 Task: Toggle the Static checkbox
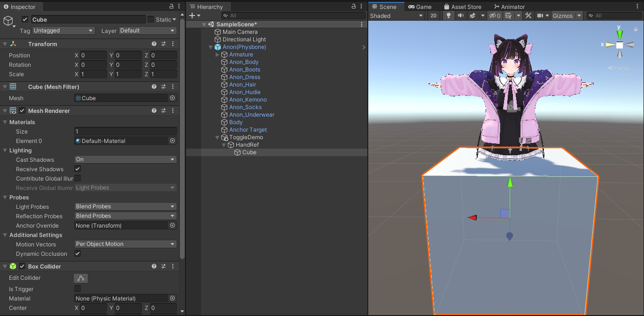[151, 19]
